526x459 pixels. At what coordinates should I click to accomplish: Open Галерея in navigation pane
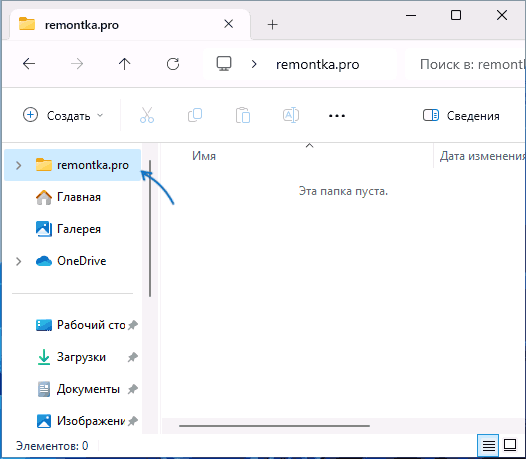(x=72, y=229)
